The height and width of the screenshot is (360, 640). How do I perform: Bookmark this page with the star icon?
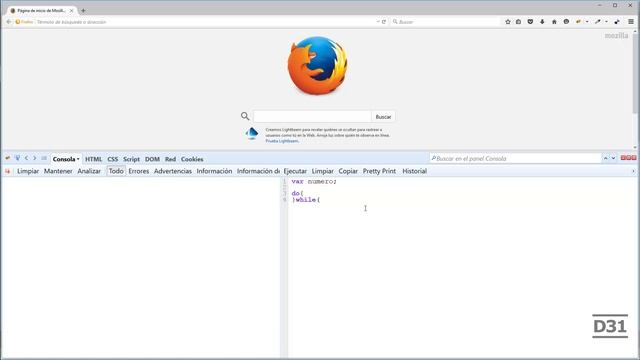coord(508,22)
